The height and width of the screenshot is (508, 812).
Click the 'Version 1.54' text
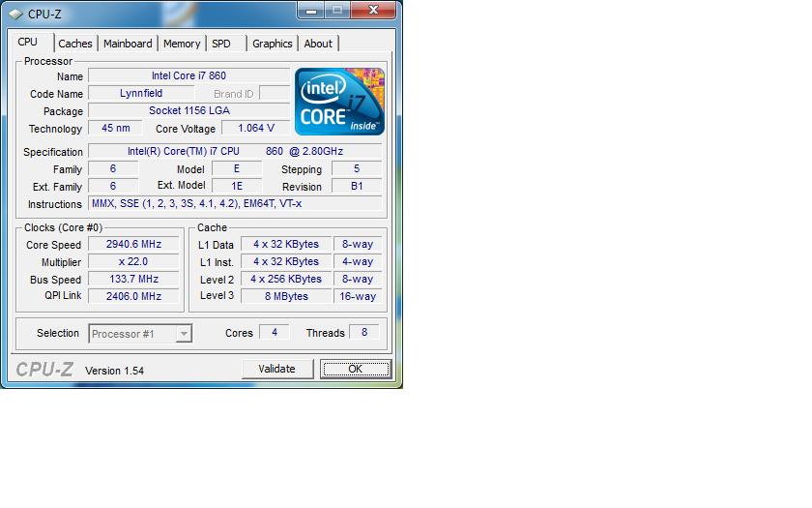114,371
